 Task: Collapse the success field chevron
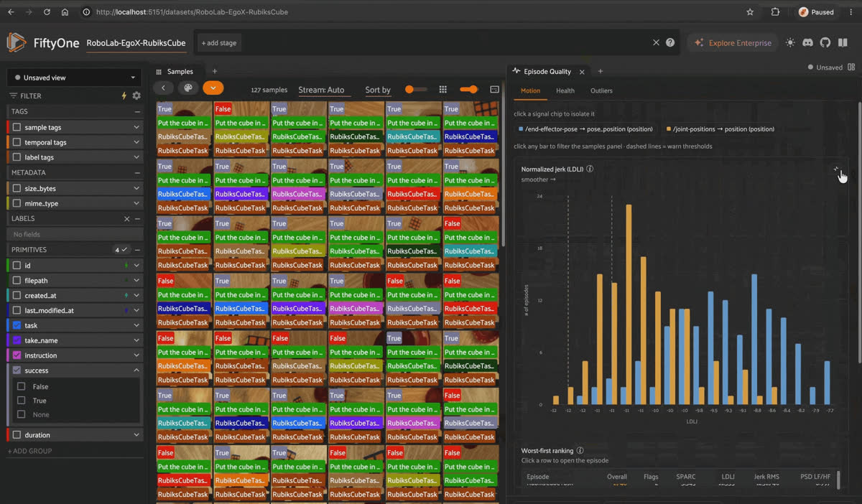(x=136, y=370)
